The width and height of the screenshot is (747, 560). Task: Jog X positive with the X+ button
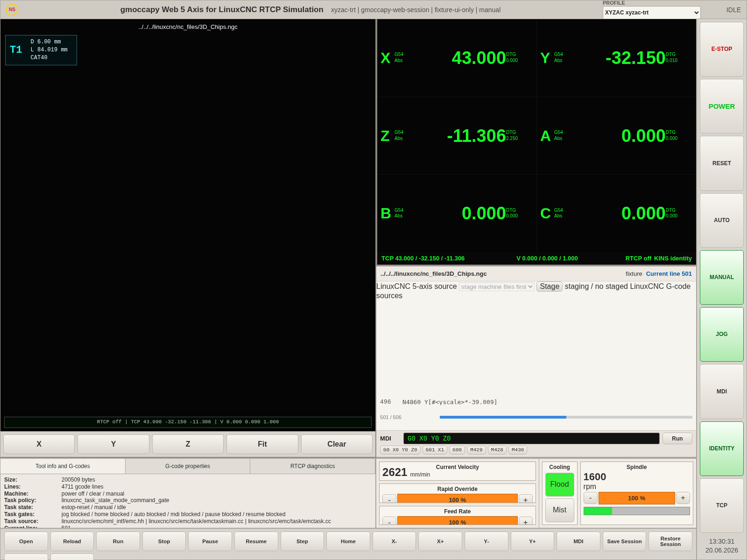pyautogui.click(x=440, y=541)
